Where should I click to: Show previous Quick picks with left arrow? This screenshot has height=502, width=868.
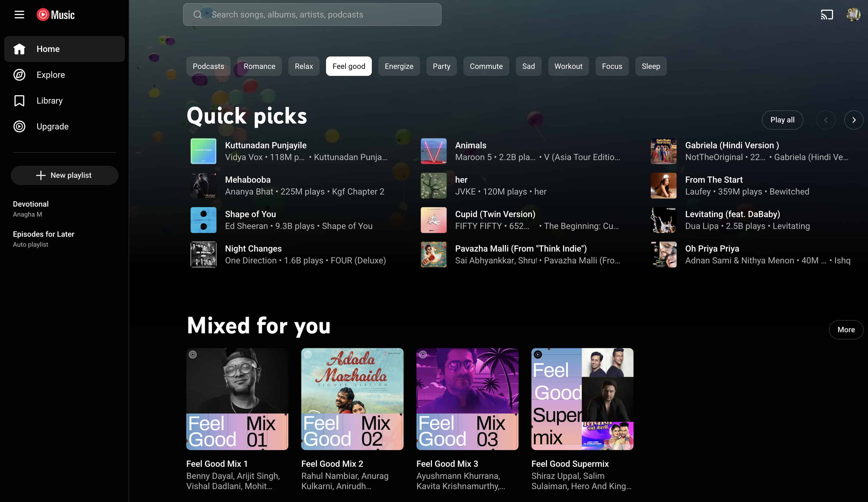click(826, 120)
